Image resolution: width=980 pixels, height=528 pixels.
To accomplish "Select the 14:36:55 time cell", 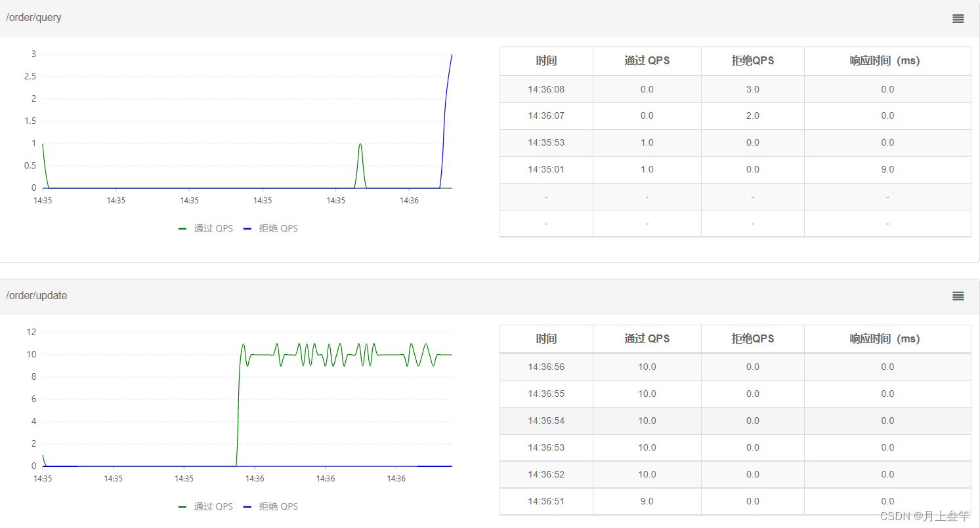I will pos(546,394).
